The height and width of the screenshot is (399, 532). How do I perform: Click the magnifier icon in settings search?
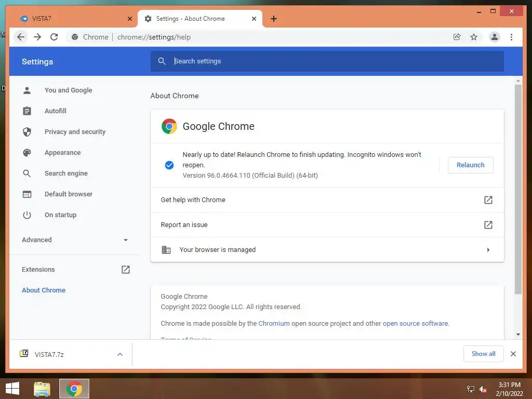tap(162, 61)
